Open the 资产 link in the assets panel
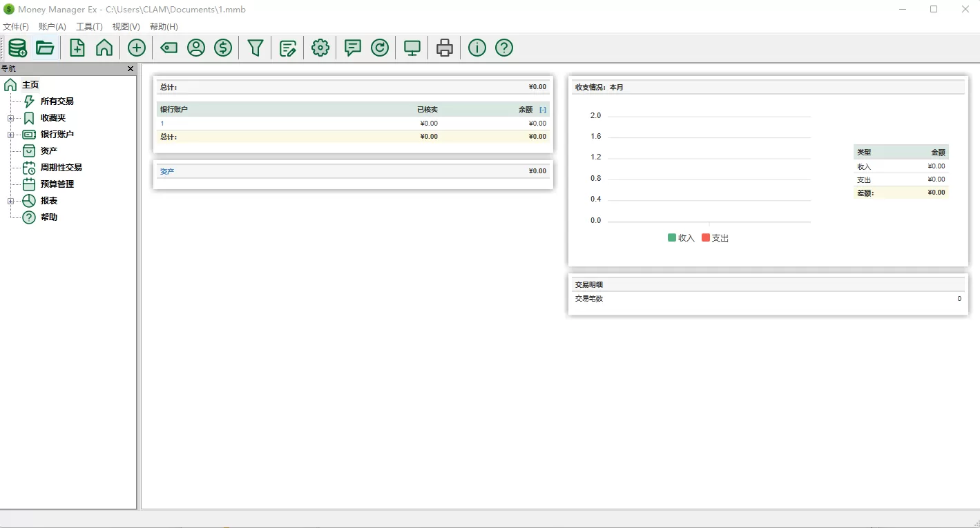The image size is (980, 528). [166, 170]
